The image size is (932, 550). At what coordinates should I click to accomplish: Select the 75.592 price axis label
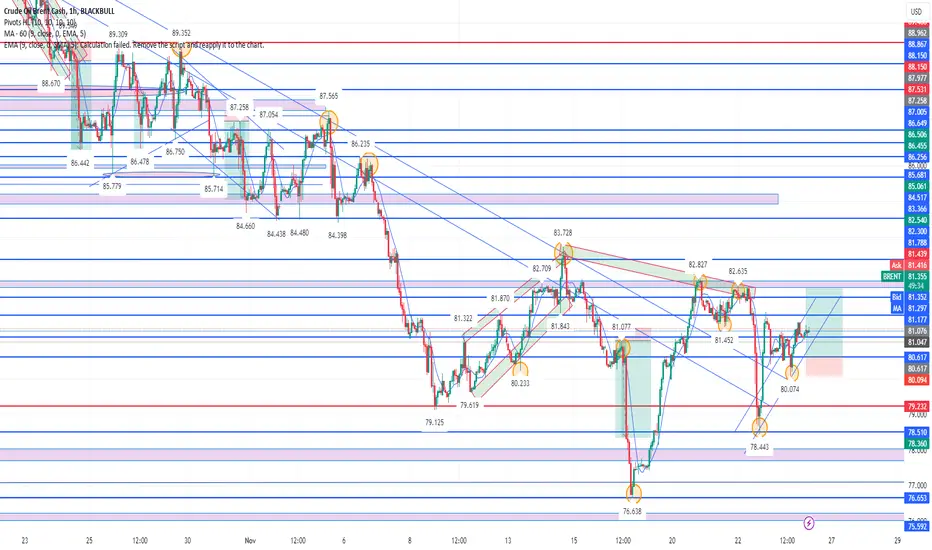(917, 526)
